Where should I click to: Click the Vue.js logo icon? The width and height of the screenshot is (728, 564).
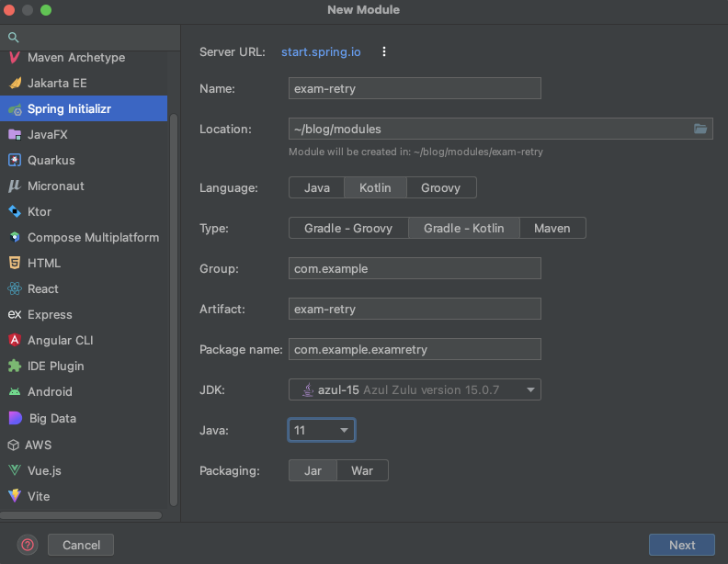(15, 470)
